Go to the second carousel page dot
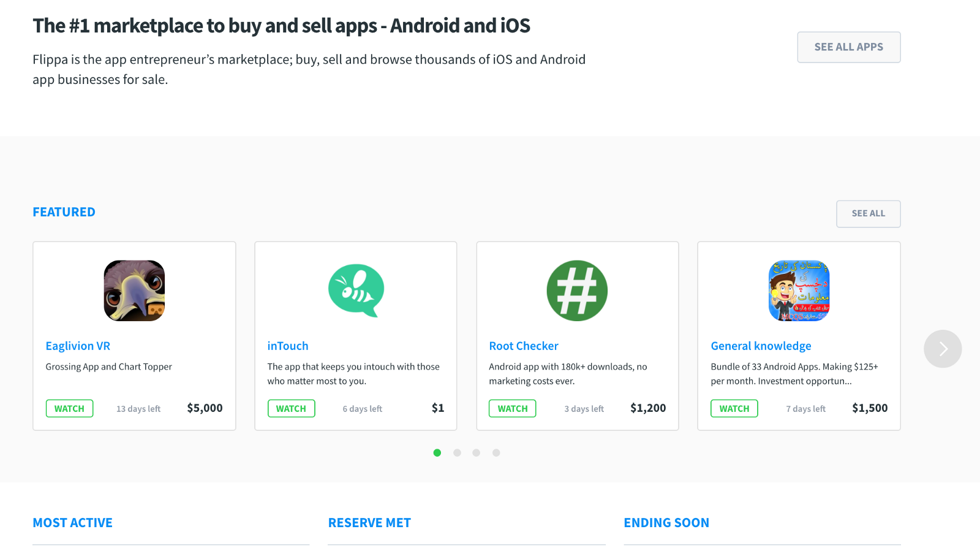The height and width of the screenshot is (548, 980). tap(457, 453)
